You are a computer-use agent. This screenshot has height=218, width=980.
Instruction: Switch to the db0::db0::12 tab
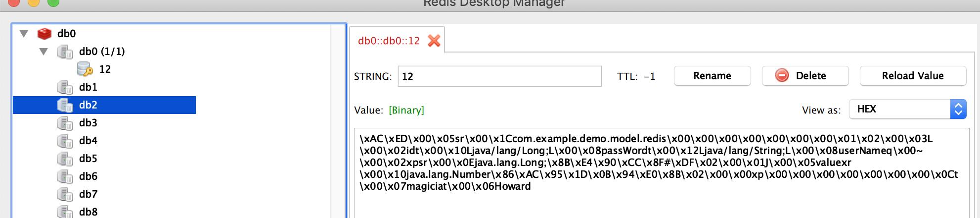[389, 41]
